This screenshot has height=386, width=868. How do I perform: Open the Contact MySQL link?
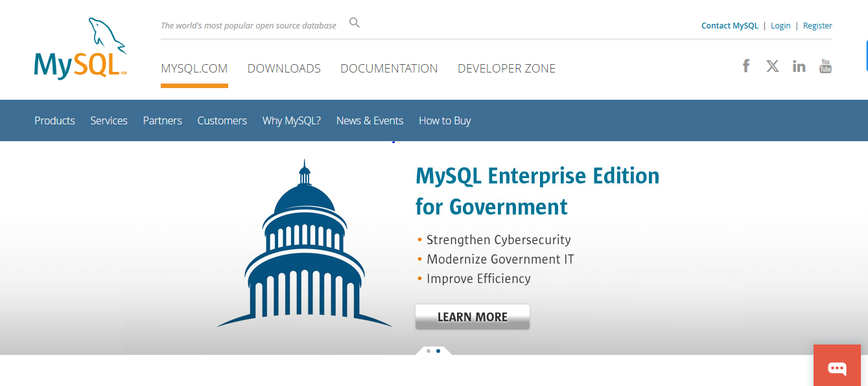pyautogui.click(x=729, y=25)
